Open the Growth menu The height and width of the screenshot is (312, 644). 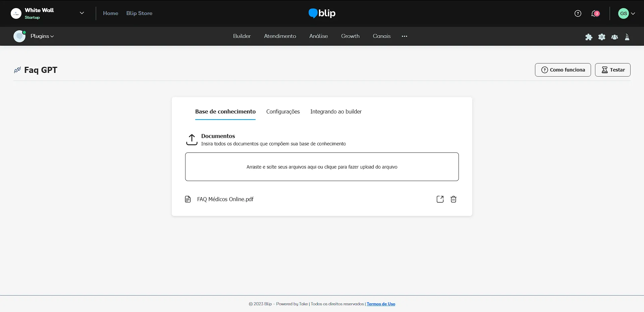point(350,36)
